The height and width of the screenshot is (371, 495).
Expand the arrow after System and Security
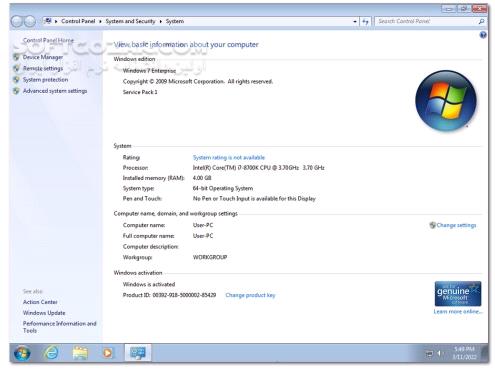(161, 21)
